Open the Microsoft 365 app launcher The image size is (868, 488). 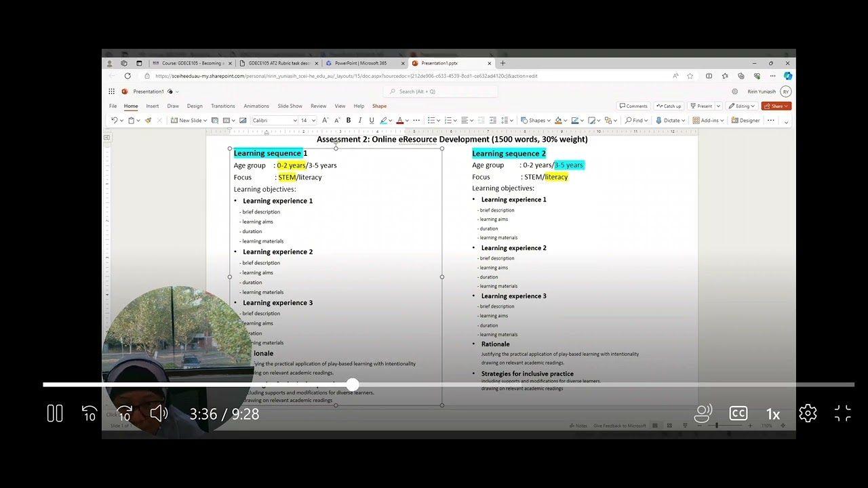112,91
